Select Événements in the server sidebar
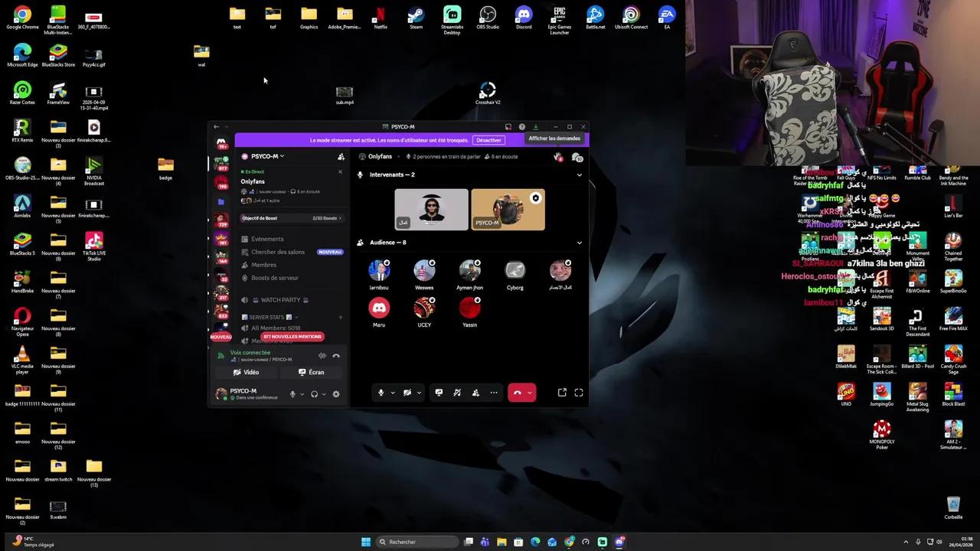 tap(267, 238)
